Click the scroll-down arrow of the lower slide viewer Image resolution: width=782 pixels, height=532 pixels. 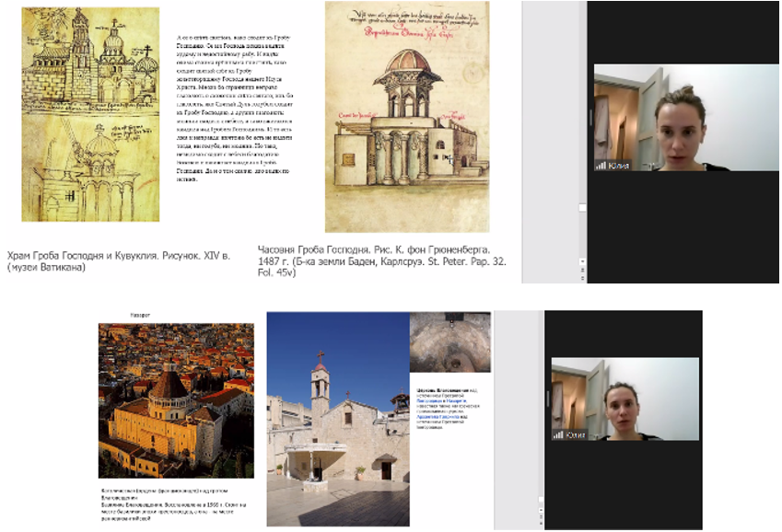pos(541,509)
